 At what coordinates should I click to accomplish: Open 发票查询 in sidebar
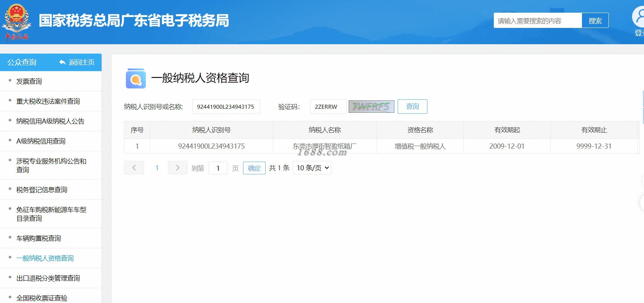pos(29,81)
